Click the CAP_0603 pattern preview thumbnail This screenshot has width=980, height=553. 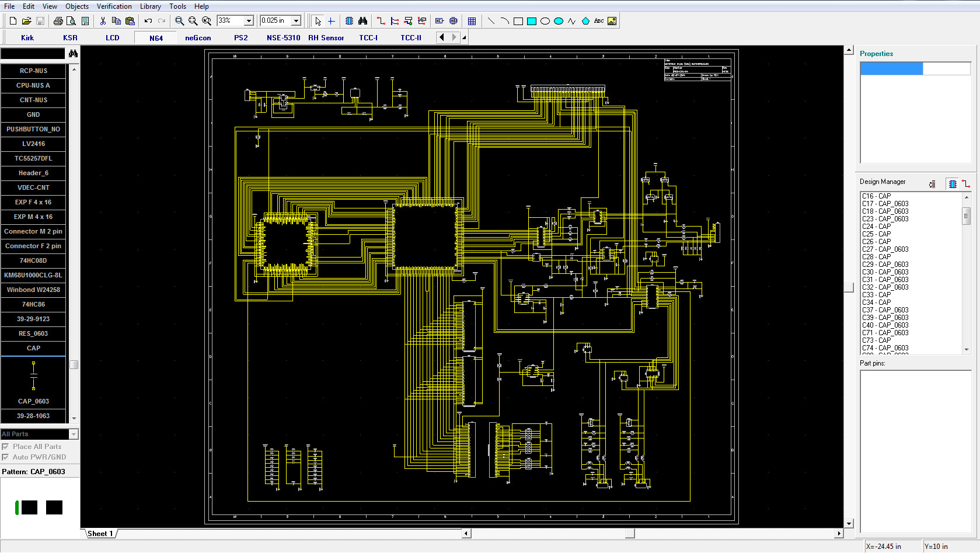coord(40,507)
